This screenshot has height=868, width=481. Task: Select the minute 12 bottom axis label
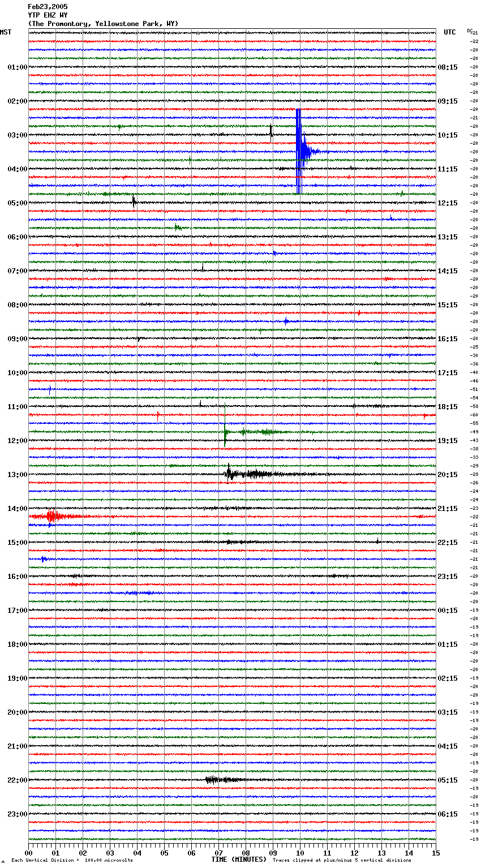pyautogui.click(x=354, y=853)
